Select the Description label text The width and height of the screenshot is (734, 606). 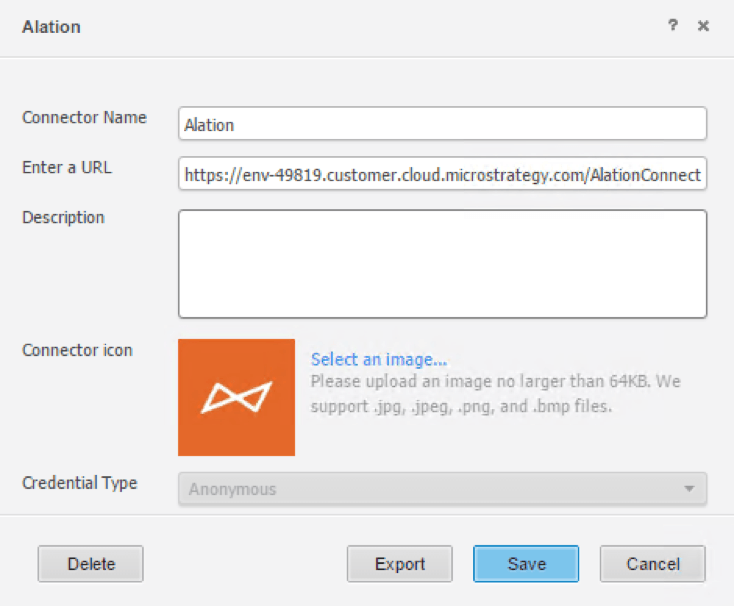point(63,218)
